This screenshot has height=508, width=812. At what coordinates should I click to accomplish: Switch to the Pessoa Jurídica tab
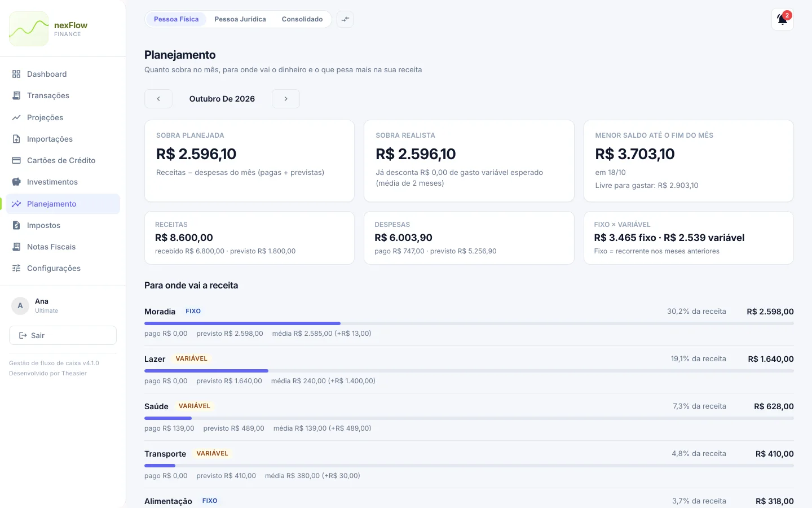coord(240,19)
